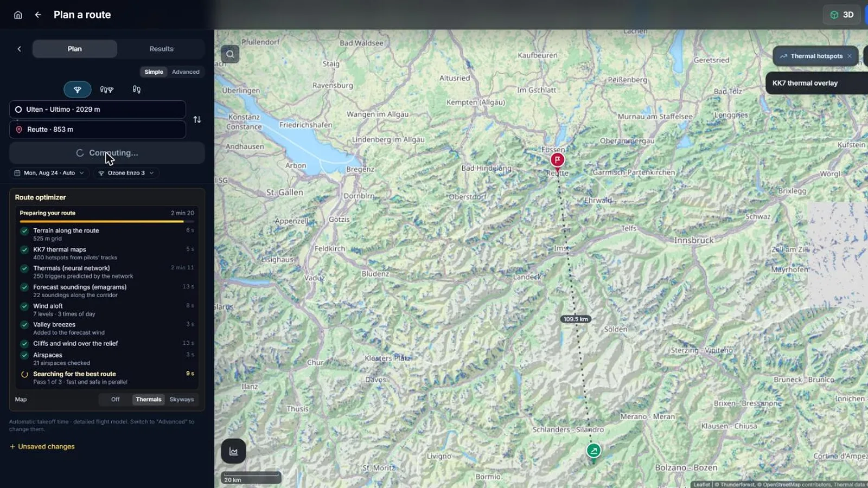Edit the Ulten - Ultimo start field
The height and width of the screenshot is (488, 868).
pyautogui.click(x=98, y=110)
